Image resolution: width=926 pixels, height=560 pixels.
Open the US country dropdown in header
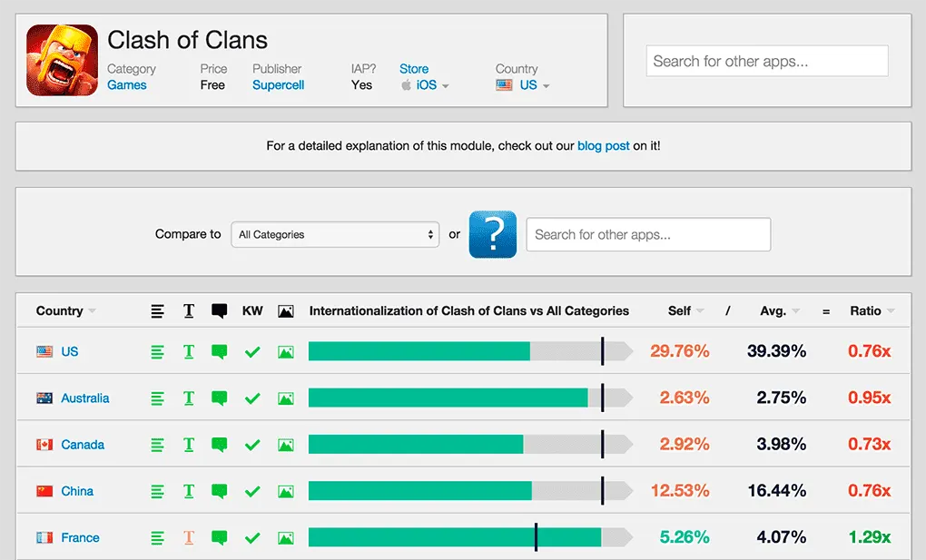[523, 85]
